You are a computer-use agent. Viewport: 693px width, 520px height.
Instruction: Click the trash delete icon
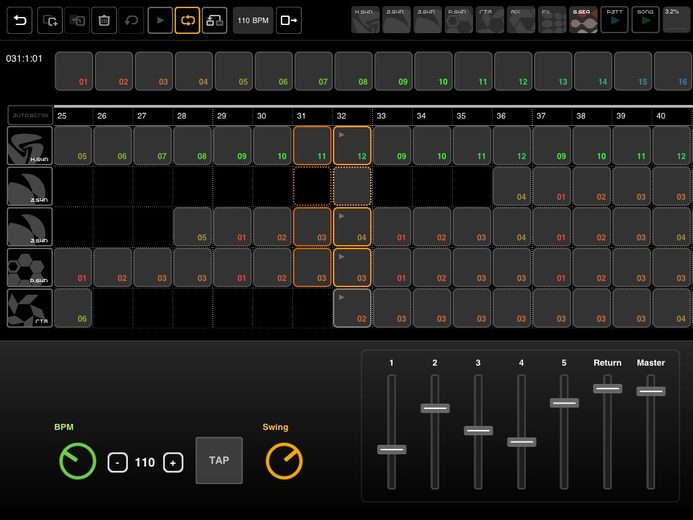104,20
